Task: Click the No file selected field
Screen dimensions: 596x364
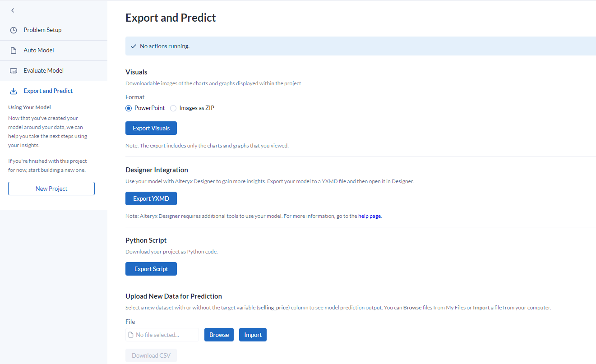Action: [162, 335]
